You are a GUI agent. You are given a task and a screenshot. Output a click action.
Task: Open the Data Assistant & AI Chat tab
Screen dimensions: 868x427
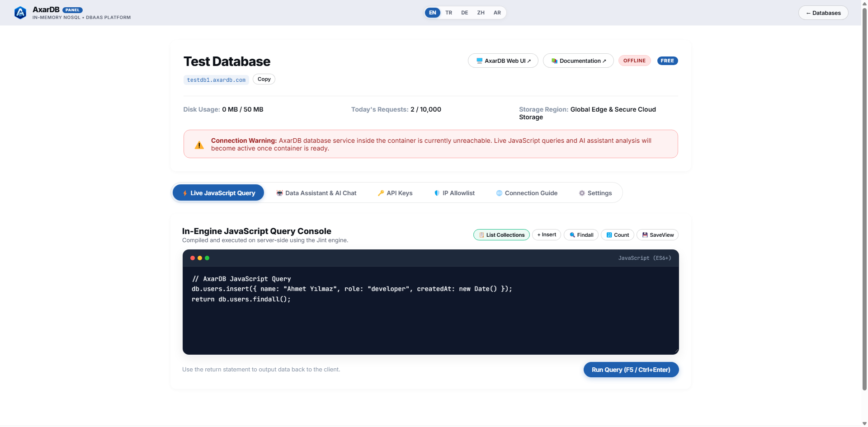pos(316,193)
